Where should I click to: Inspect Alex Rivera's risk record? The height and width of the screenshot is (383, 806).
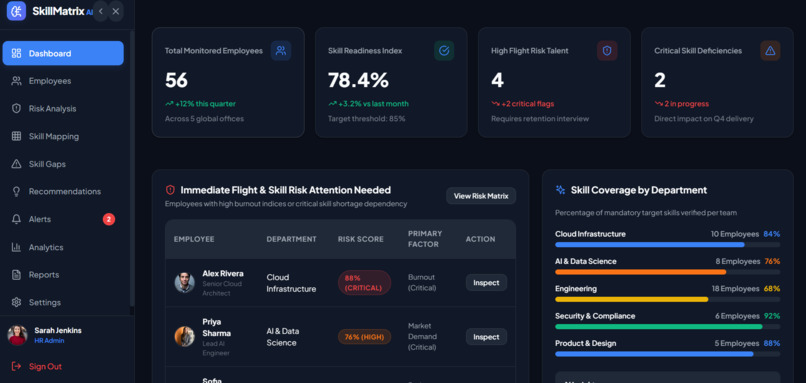pos(486,283)
